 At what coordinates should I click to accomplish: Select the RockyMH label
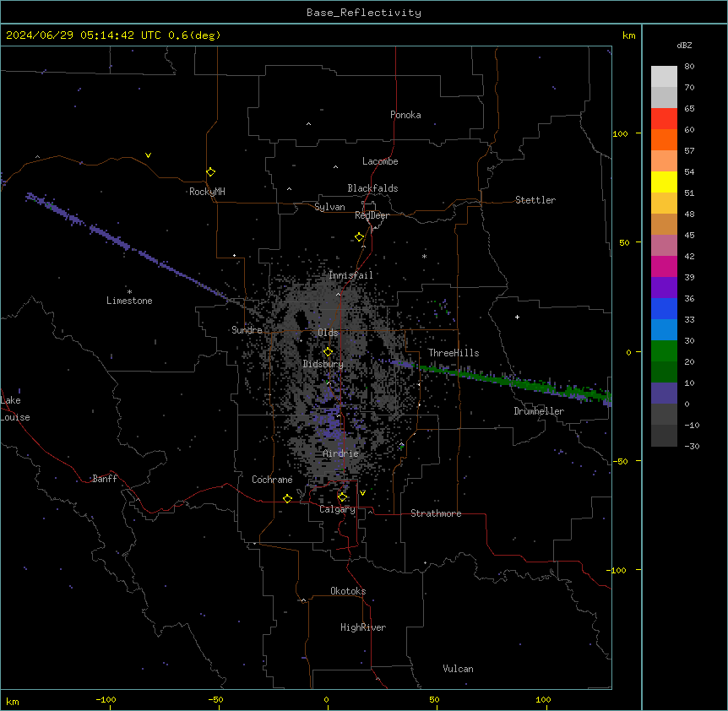coord(207,192)
